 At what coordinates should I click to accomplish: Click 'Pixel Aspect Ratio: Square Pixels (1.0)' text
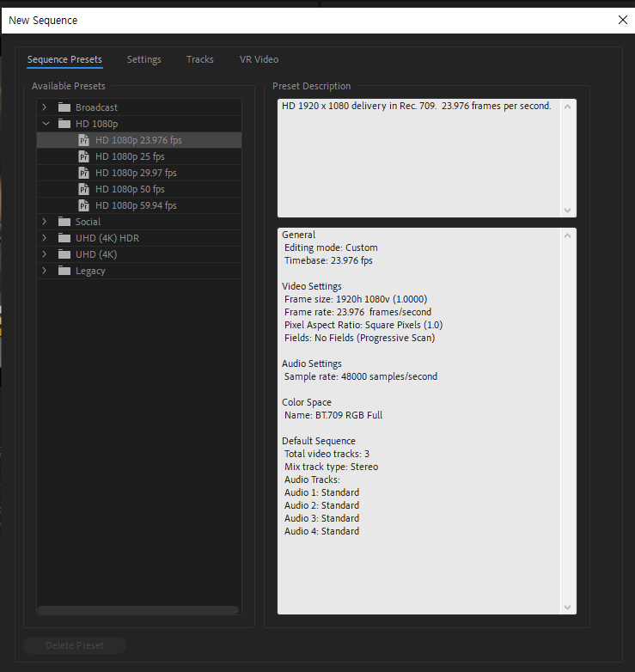(363, 325)
